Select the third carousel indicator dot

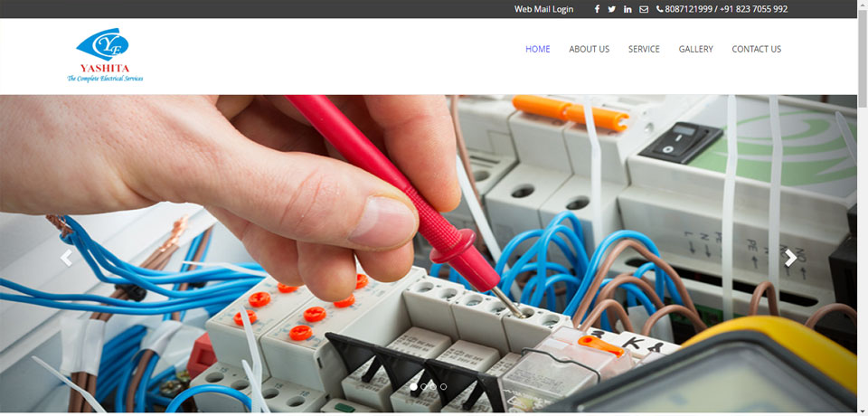[433, 387]
